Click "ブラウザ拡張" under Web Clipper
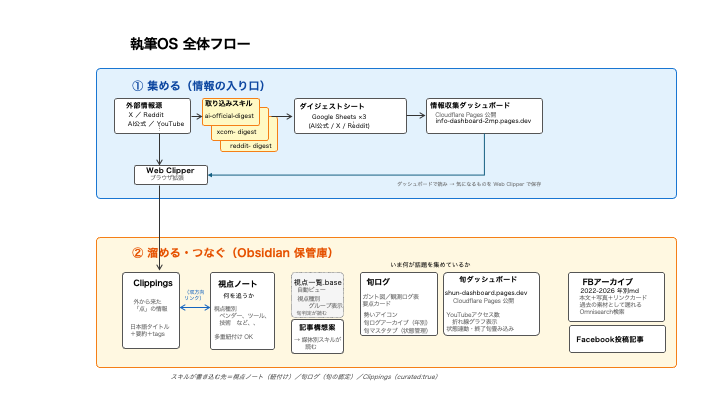Image resolution: width=720 pixels, height=405 pixels. pyautogui.click(x=167, y=178)
